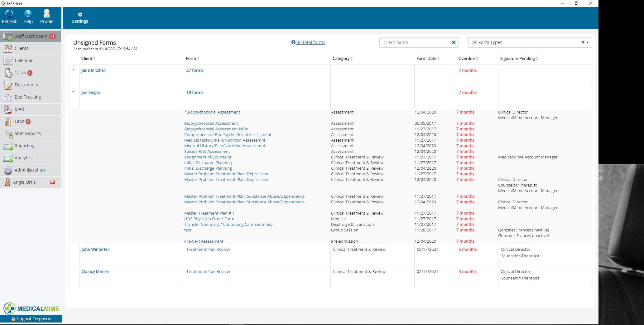Image resolution: width=644 pixels, height=325 pixels.
Task: Click the Refresh icon in the toolbar
Action: (x=10, y=16)
